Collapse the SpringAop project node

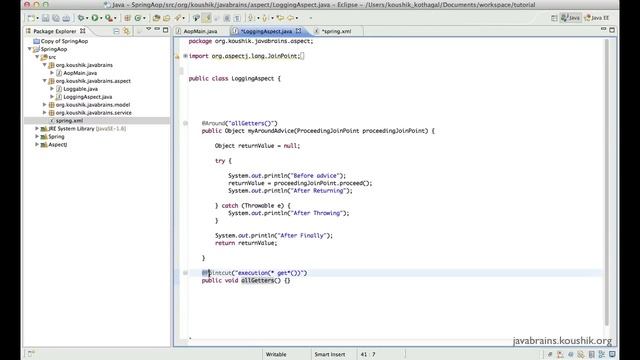(30, 49)
